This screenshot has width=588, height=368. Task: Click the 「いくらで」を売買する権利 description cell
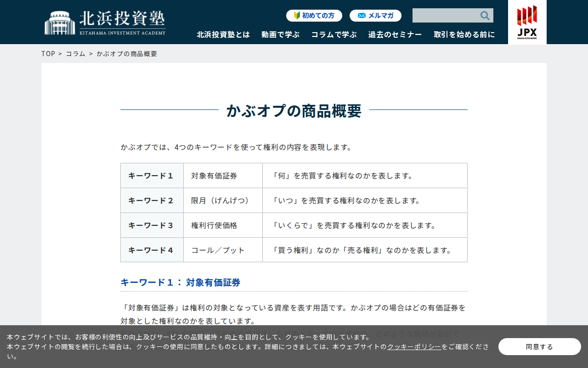click(365, 225)
